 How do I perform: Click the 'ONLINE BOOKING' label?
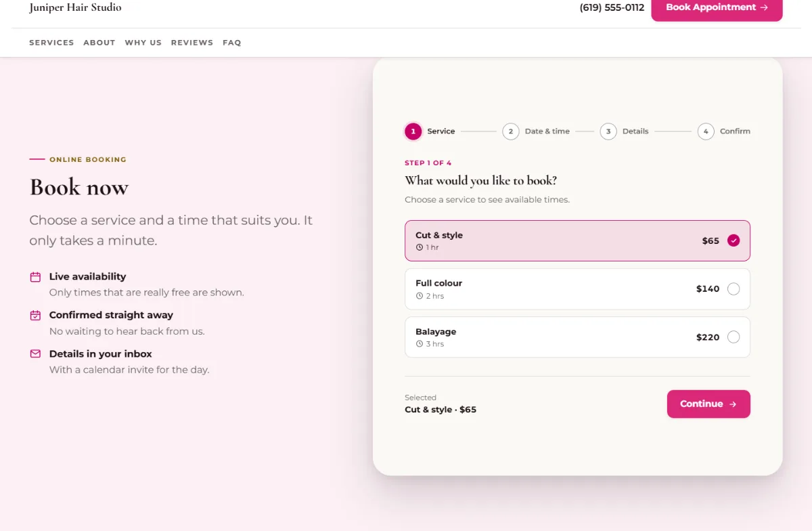coord(88,160)
